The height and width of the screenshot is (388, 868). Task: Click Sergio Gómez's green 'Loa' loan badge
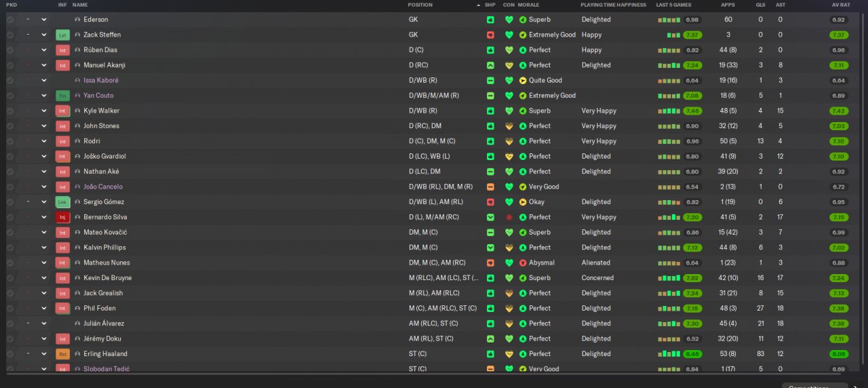63,202
